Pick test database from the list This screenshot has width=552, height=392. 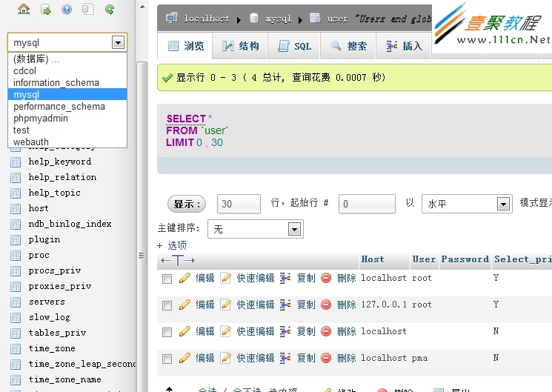tap(67, 130)
